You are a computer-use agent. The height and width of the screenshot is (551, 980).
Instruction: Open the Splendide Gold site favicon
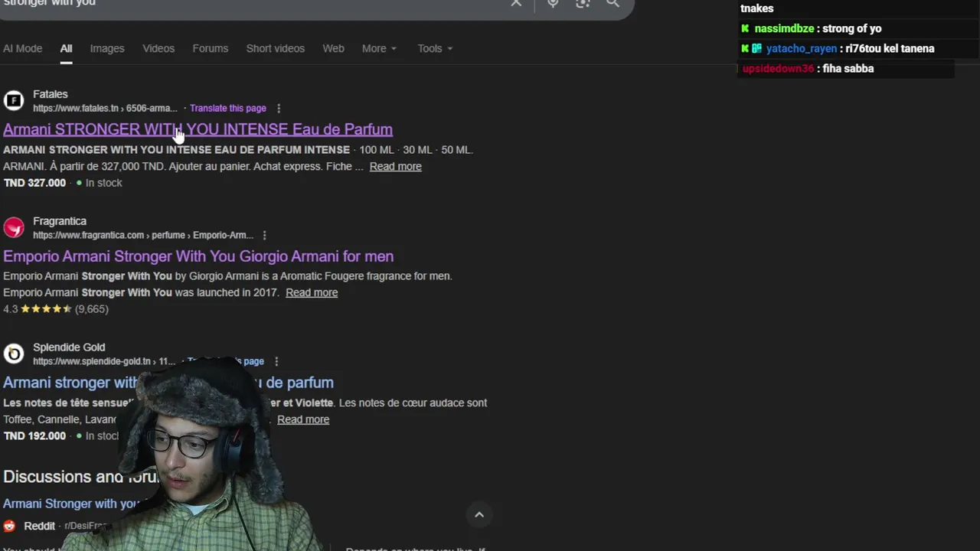[14, 354]
